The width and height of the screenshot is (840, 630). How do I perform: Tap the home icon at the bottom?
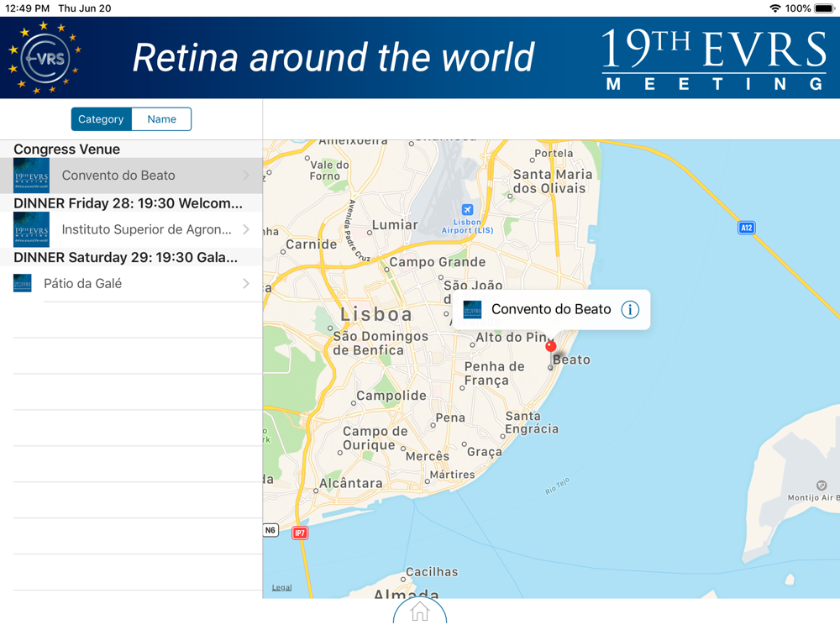419,612
